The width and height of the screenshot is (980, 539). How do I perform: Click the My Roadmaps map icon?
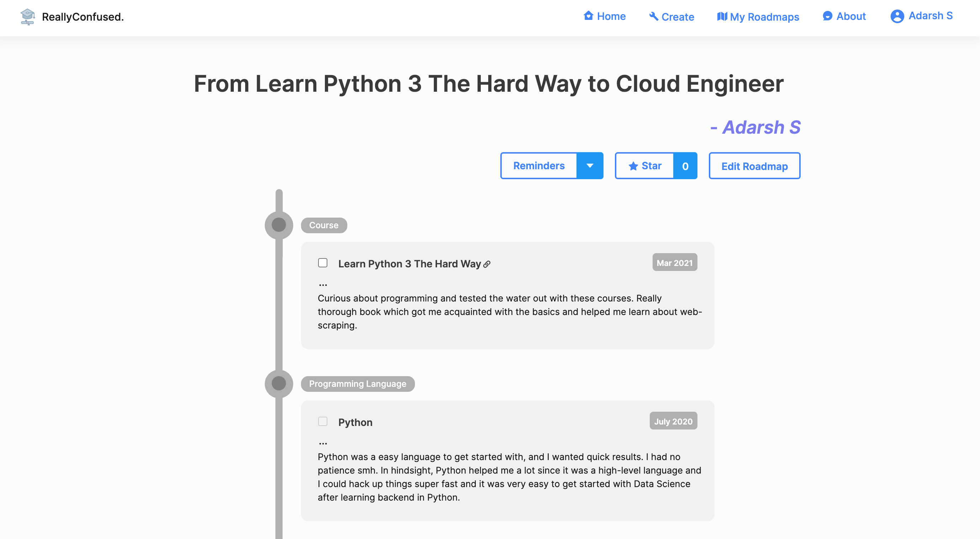coord(722,16)
